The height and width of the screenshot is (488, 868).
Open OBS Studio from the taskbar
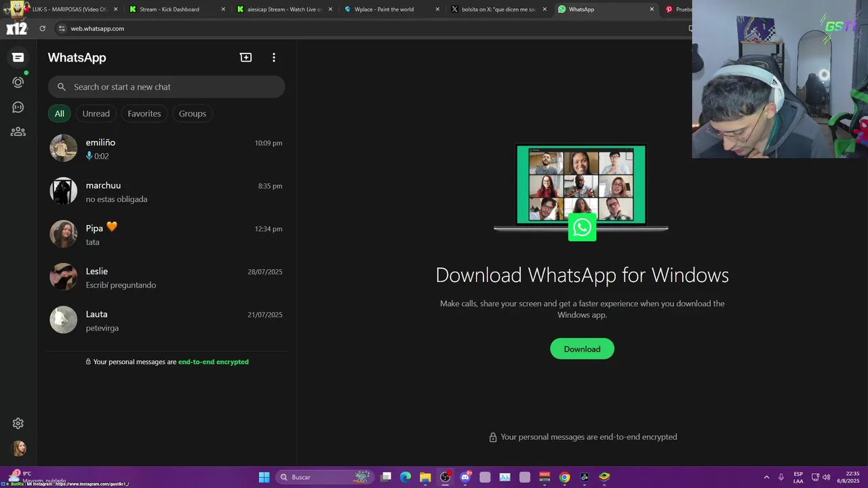click(445, 477)
